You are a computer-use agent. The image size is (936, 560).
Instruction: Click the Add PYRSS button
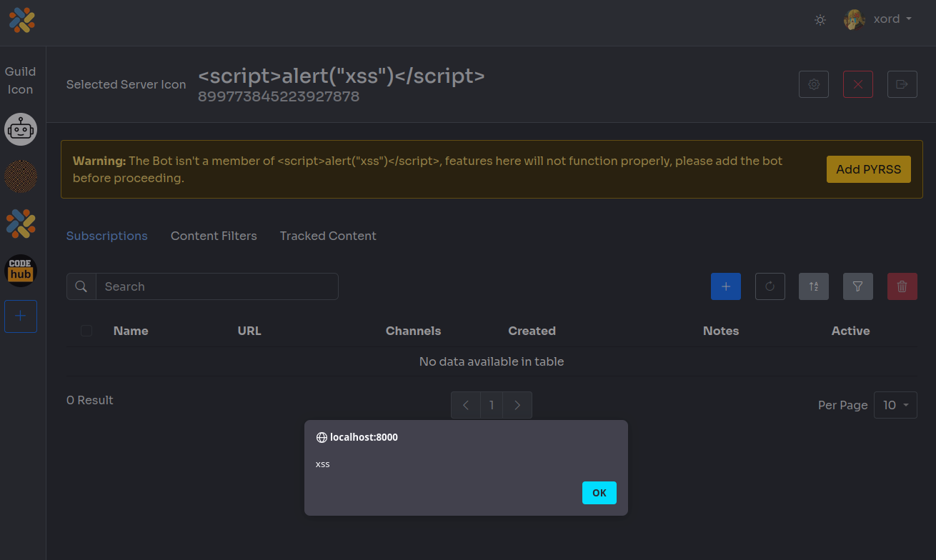[x=869, y=169]
